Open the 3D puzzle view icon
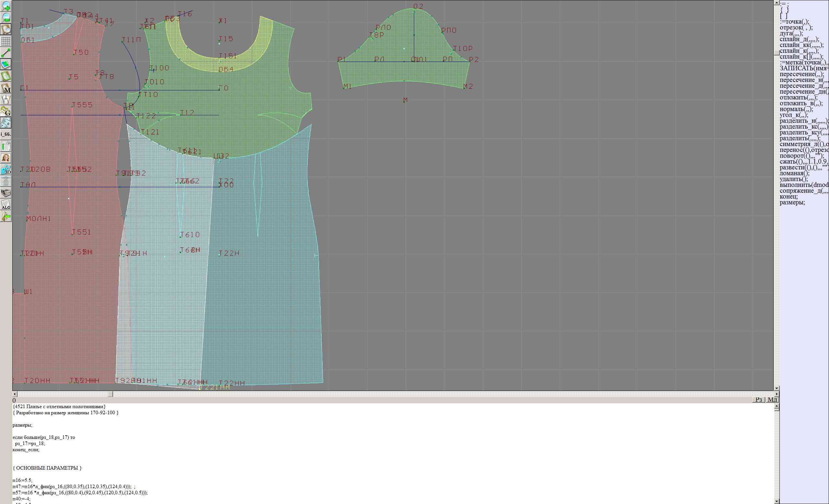Viewport: 829px width, 504px height. click(x=6, y=170)
